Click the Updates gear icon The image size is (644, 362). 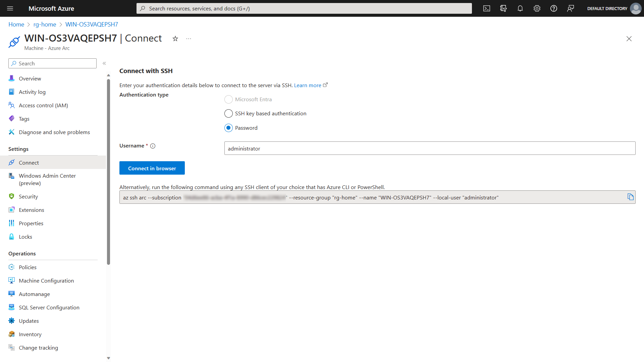12,320
